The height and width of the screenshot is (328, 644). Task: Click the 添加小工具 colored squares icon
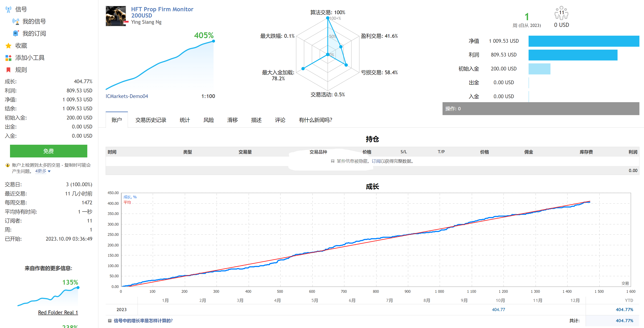8,58
